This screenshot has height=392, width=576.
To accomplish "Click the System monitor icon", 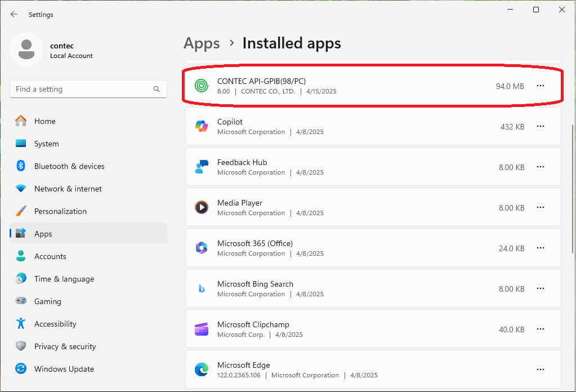I will click(x=21, y=143).
